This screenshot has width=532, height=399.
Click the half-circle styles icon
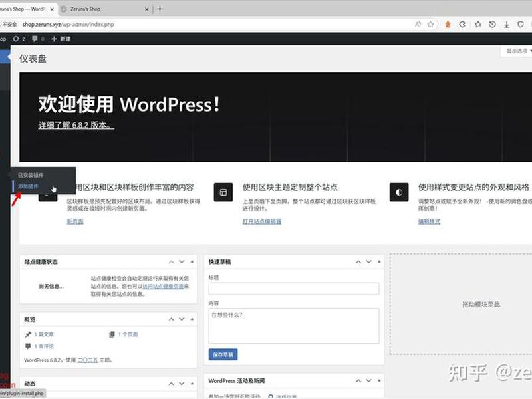tap(399, 192)
